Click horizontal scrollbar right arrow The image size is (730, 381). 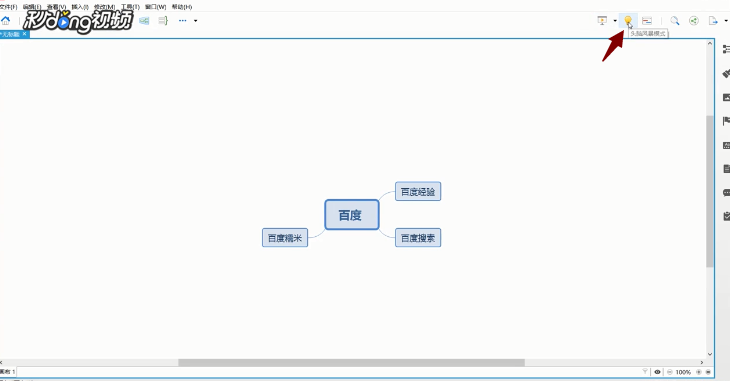pos(702,362)
